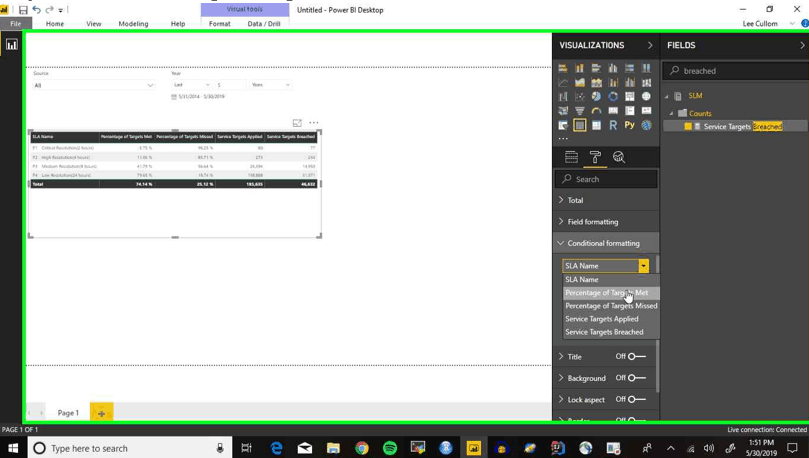The height and width of the screenshot is (458, 809).
Task: Select the Clustered column chart visual
Action: [613, 68]
